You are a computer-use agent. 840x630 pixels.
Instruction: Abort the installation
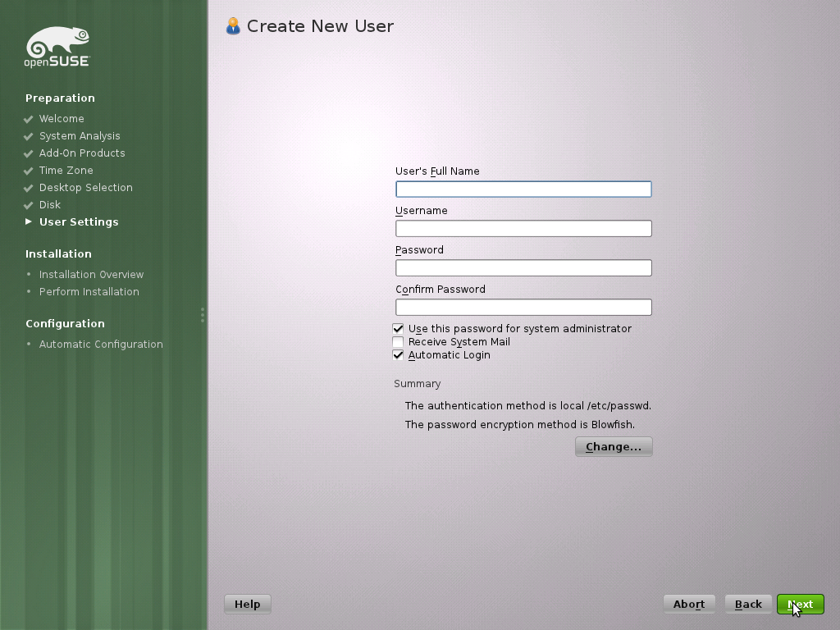click(689, 604)
